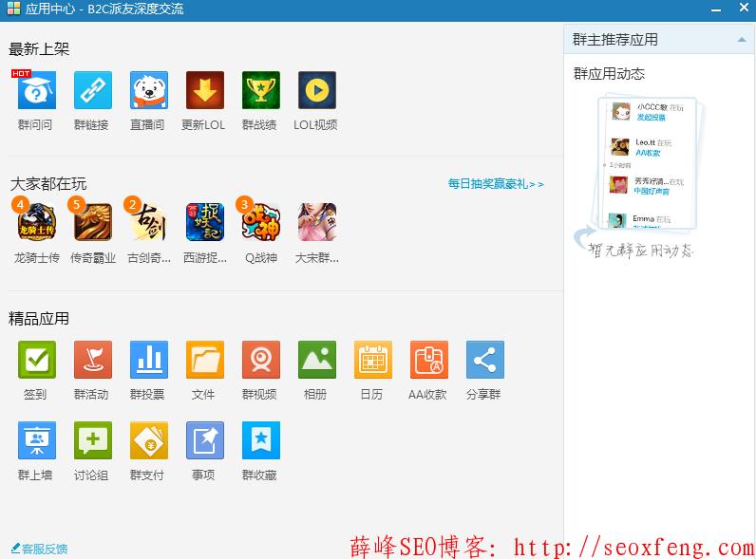Open the 群支付 yuan app

pos(149,440)
